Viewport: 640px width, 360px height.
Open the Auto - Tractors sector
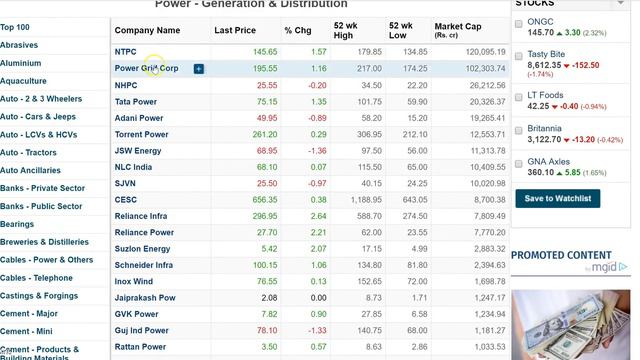pyautogui.click(x=28, y=153)
